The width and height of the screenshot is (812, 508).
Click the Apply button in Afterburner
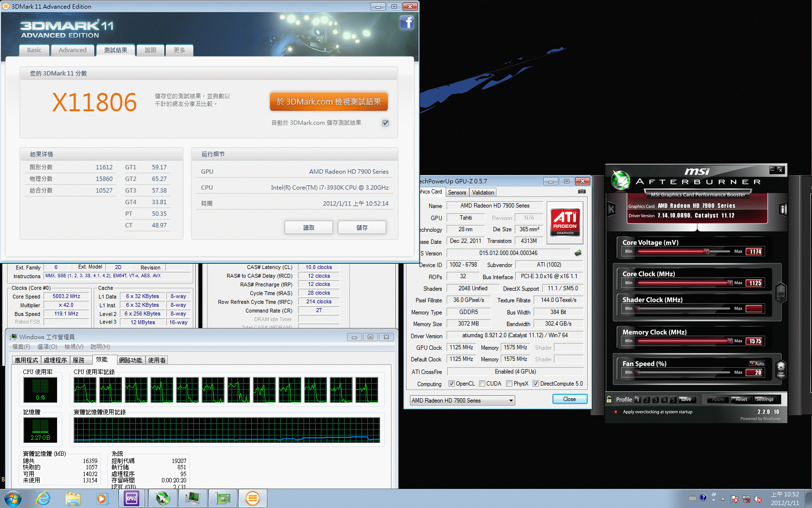coord(718,399)
